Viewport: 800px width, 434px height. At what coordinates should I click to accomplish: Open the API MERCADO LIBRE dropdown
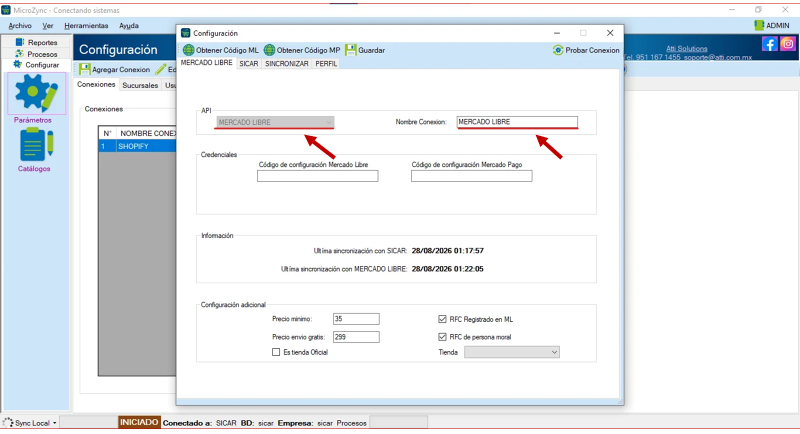tap(275, 122)
